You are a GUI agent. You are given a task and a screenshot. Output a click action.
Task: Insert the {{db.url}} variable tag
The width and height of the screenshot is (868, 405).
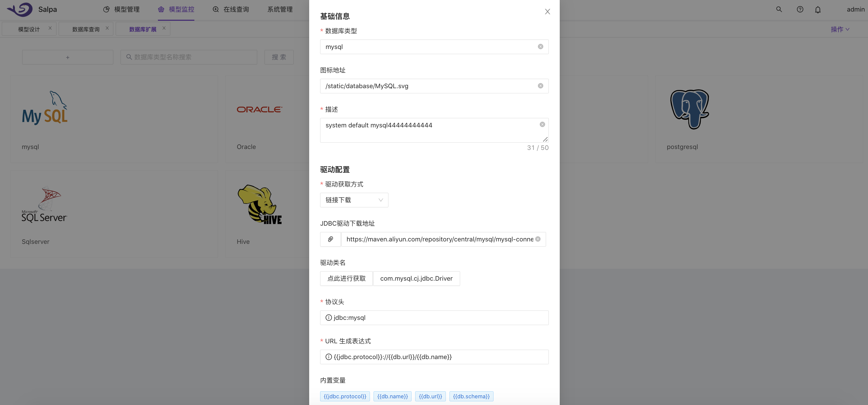[x=430, y=396]
